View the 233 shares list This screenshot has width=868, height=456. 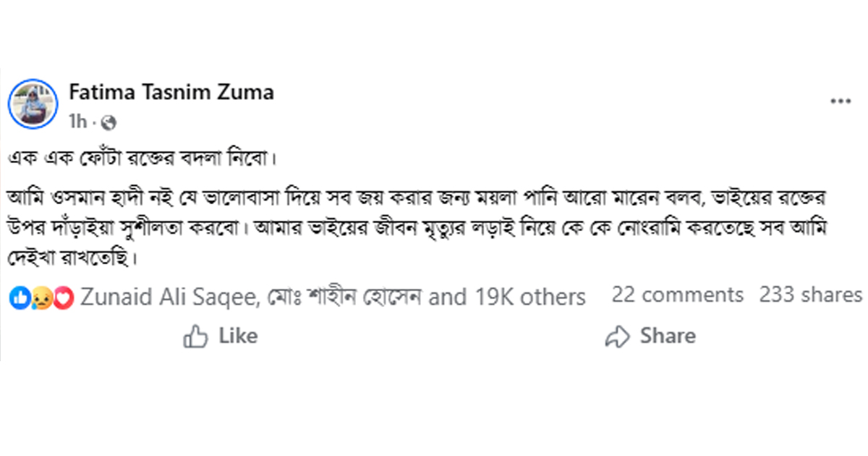(810, 295)
